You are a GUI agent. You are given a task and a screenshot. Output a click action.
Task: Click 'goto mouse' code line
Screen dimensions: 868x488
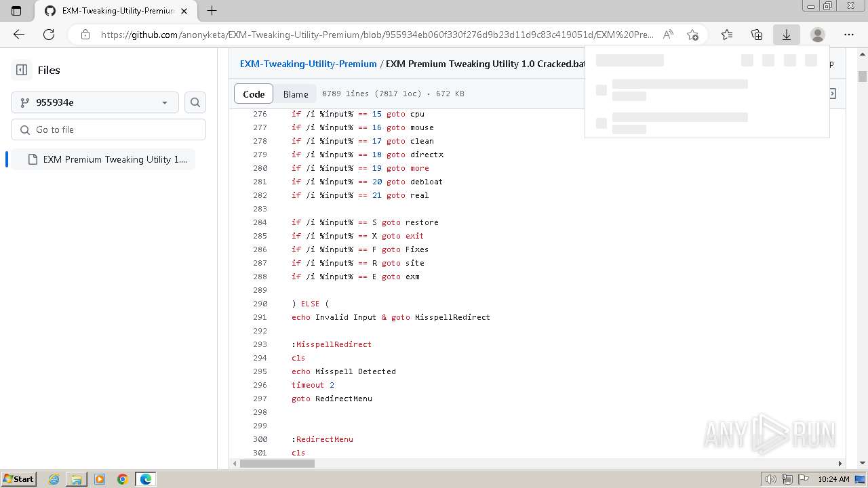click(363, 127)
